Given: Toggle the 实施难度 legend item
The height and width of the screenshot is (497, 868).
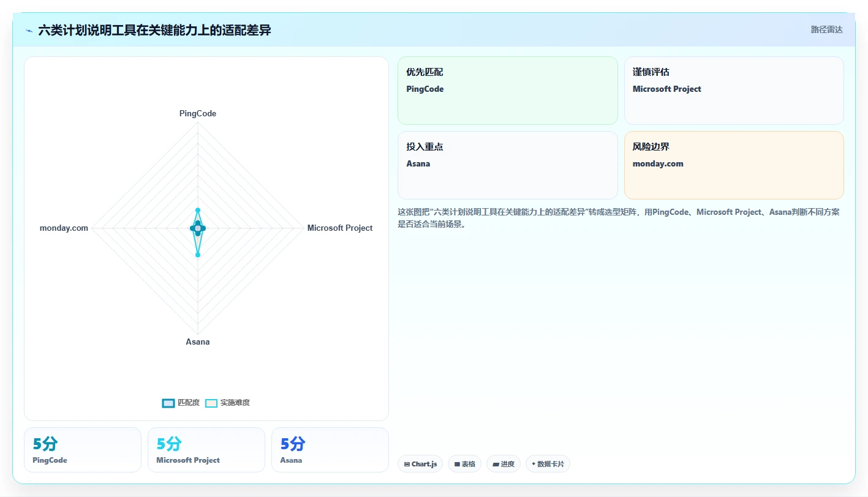Looking at the screenshot, I should [227, 403].
